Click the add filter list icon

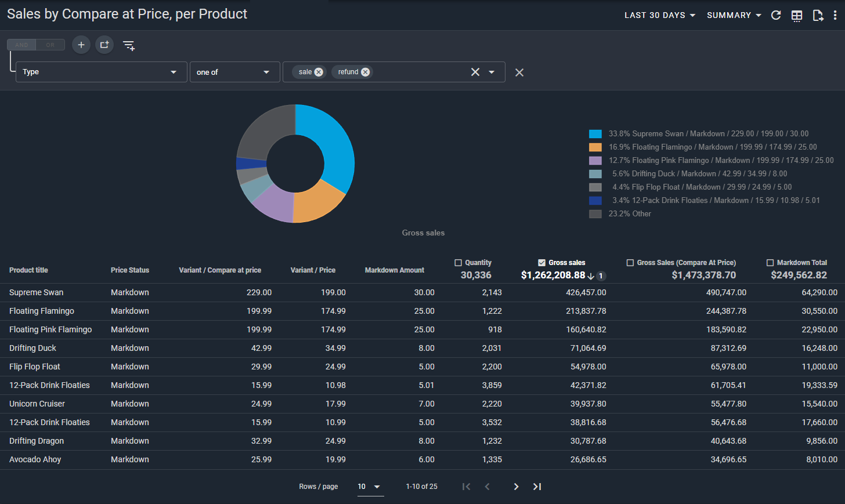tap(129, 45)
